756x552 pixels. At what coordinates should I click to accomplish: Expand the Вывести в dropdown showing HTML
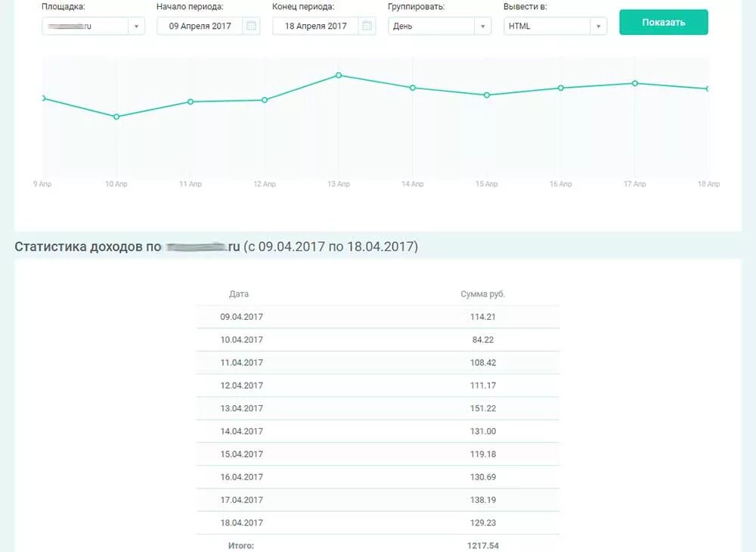[x=598, y=25]
